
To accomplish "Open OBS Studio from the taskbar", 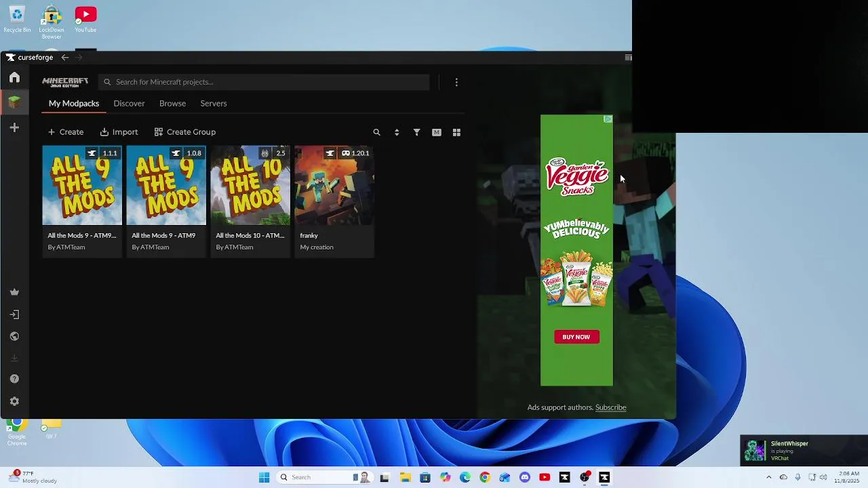I will click(585, 477).
